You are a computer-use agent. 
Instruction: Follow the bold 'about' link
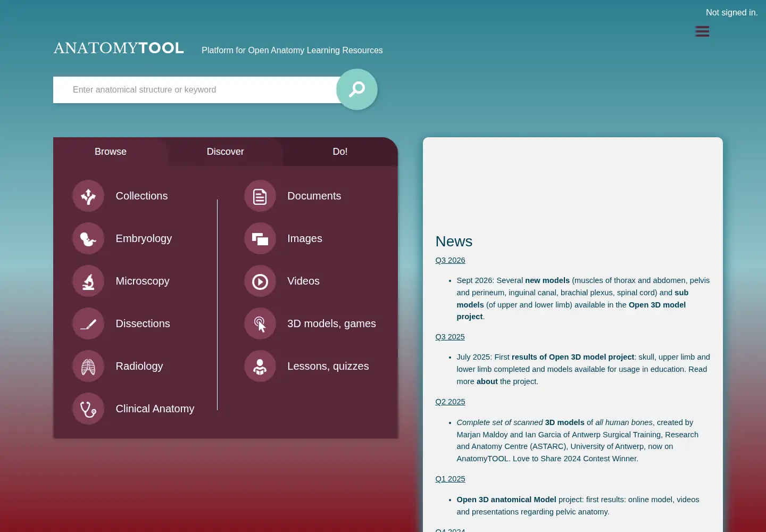point(487,381)
